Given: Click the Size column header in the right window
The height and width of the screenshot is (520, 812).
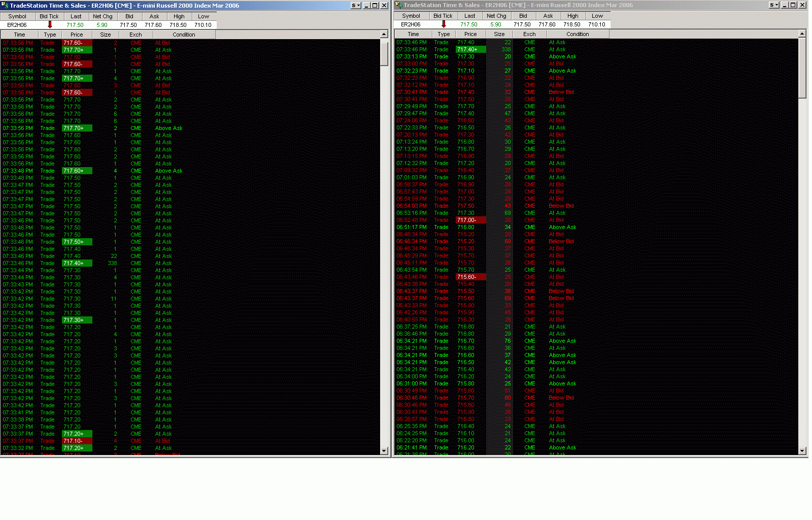Looking at the screenshot, I should coord(499,34).
